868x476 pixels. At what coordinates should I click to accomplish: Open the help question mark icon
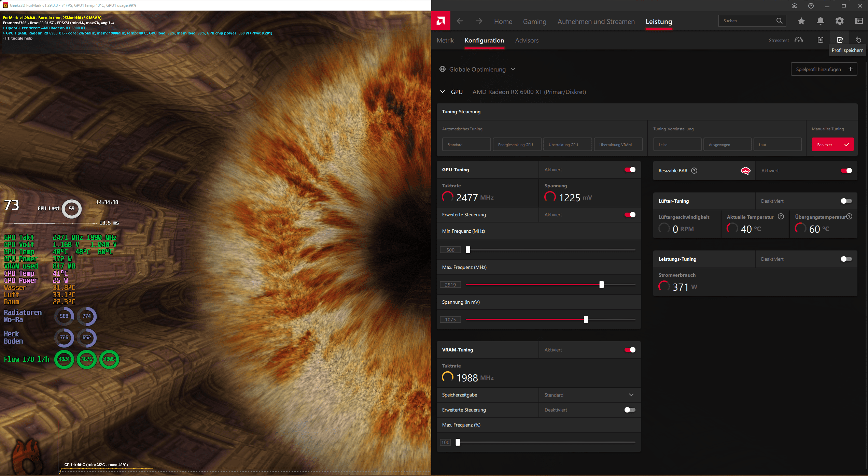[x=811, y=6]
